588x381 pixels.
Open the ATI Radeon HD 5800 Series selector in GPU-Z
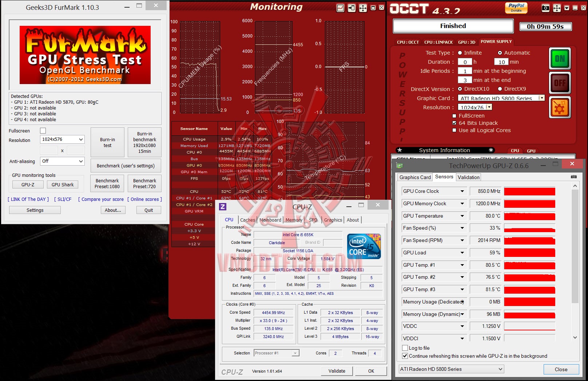coord(451,369)
